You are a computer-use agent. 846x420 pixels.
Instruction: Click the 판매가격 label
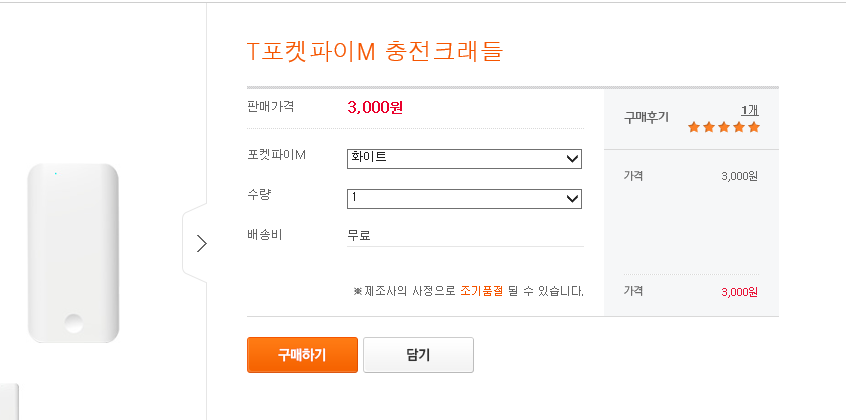click(x=270, y=106)
